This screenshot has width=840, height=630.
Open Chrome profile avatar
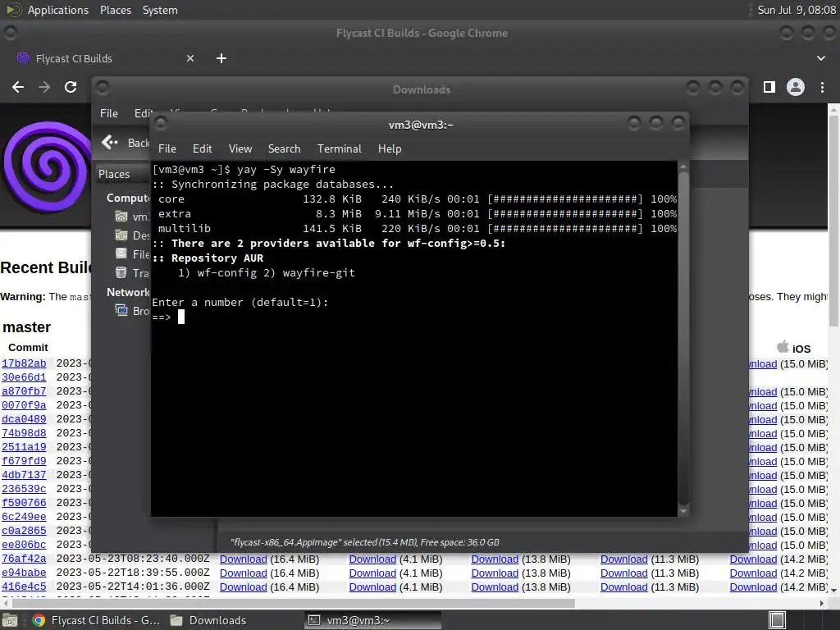click(x=796, y=87)
